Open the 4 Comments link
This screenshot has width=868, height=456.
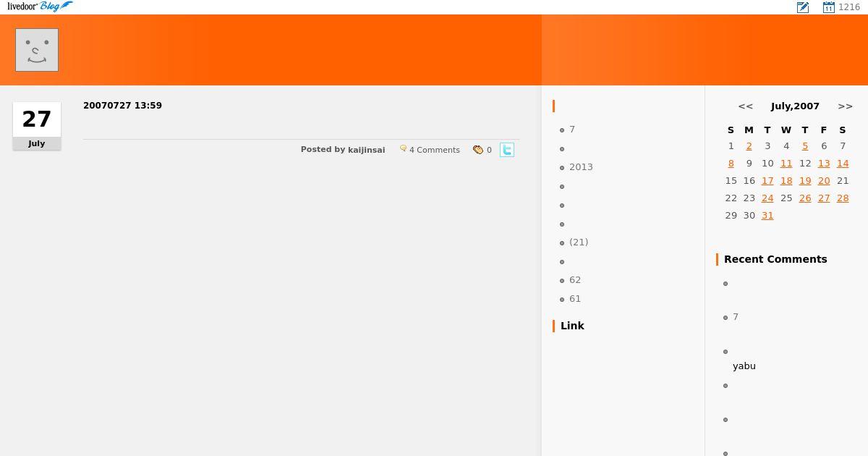click(435, 150)
